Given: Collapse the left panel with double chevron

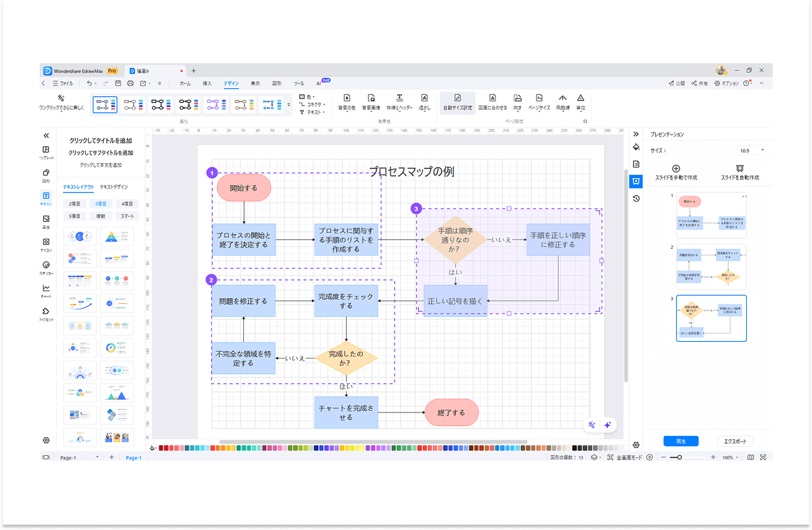Looking at the screenshot, I should pyautogui.click(x=46, y=135).
